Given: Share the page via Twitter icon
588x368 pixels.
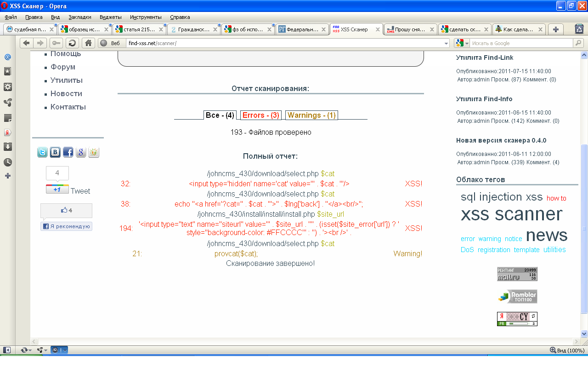Looking at the screenshot, I should click(x=42, y=152).
